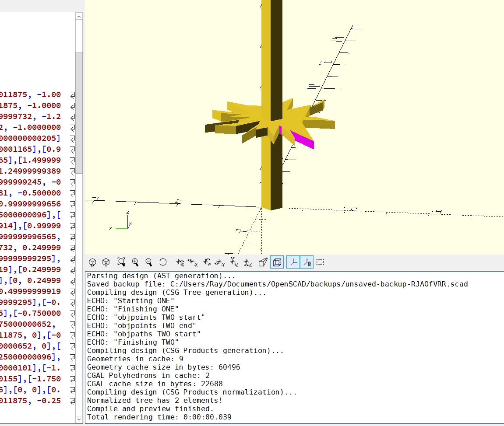The height and width of the screenshot is (426, 504).
Task: Zoom out with the minus magnifier icon
Action: pyautogui.click(x=149, y=262)
